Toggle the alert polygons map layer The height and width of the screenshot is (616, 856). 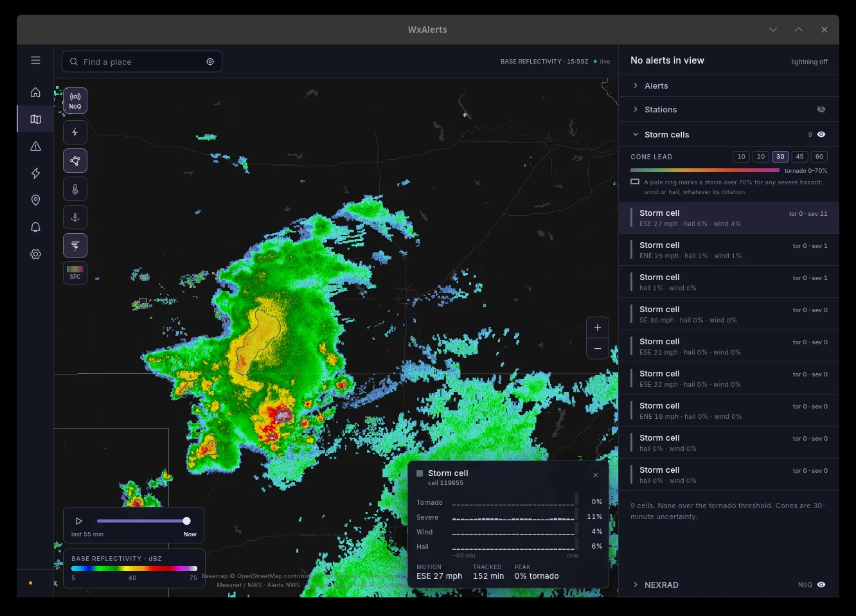(x=75, y=161)
